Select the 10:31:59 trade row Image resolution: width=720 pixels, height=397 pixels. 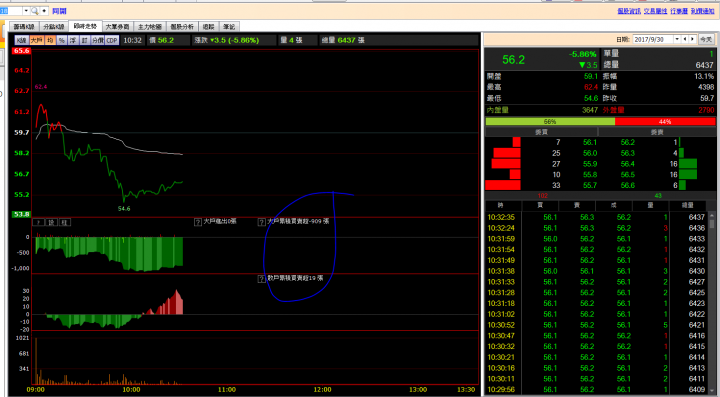click(x=596, y=239)
